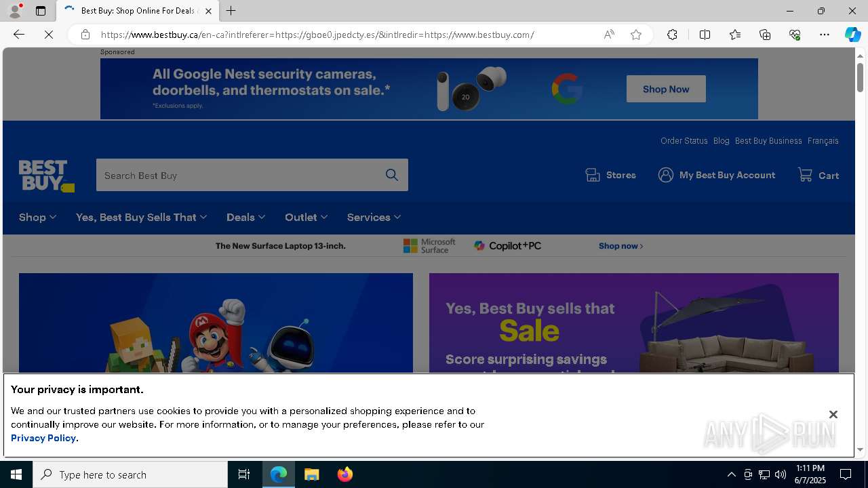Open Order Status link
Screen dimensions: 868x488
coord(684,141)
